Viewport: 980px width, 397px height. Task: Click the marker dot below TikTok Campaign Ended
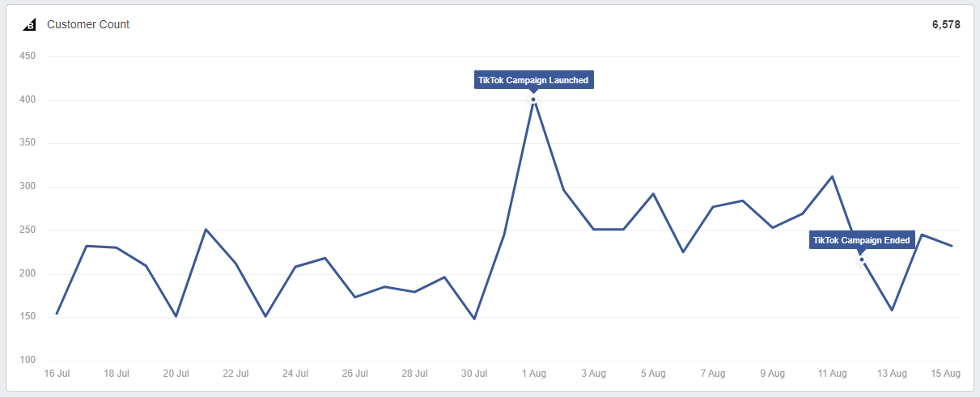[862, 260]
